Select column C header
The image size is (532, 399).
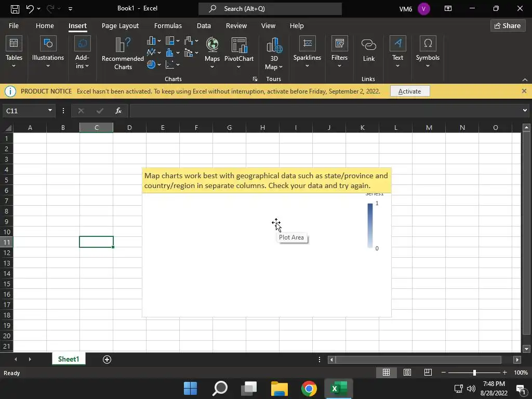coord(96,128)
